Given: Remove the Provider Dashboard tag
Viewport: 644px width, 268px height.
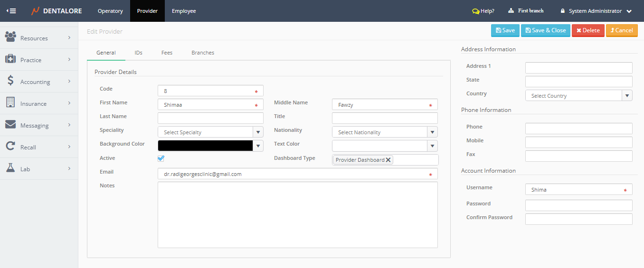Looking at the screenshot, I should pos(388,160).
